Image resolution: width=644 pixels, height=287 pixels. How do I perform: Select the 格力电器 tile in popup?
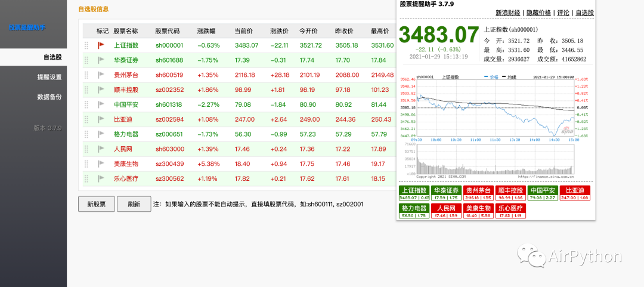[x=414, y=211]
